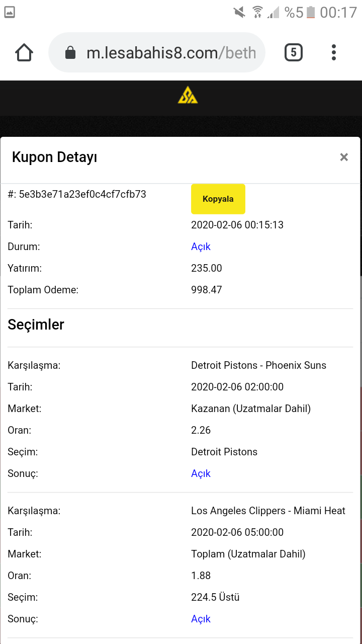
Task: Select the selection 224.5 Üstü
Action: [215, 597]
